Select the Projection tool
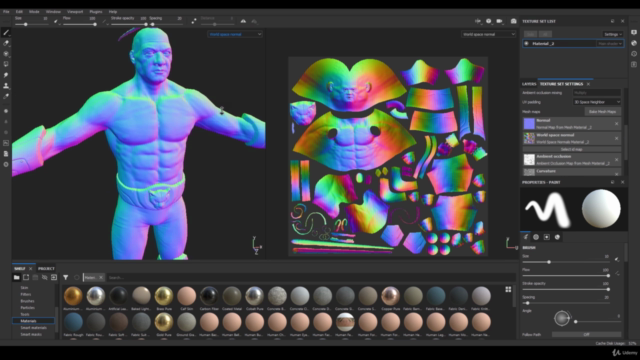Screen dimensions: 640x360 coord(6,54)
